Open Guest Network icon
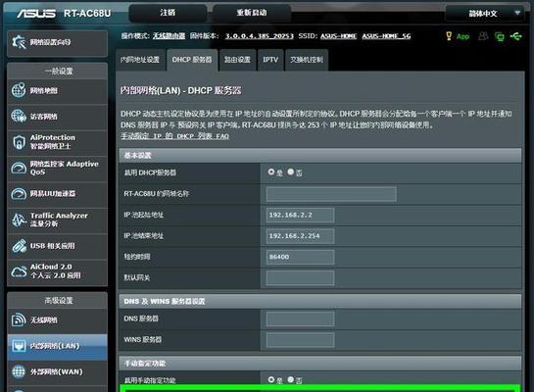 (19, 117)
